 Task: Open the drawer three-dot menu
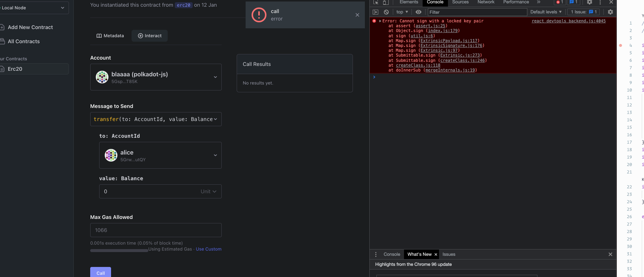point(376,254)
